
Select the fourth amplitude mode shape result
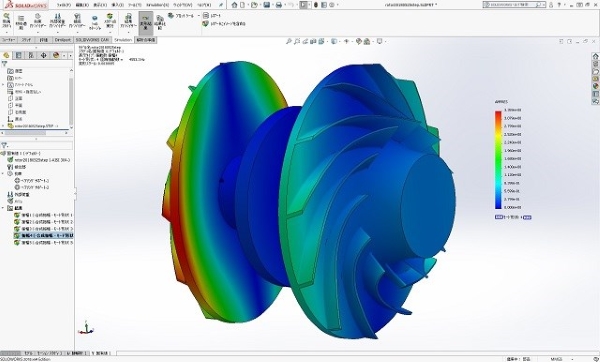pos(43,236)
